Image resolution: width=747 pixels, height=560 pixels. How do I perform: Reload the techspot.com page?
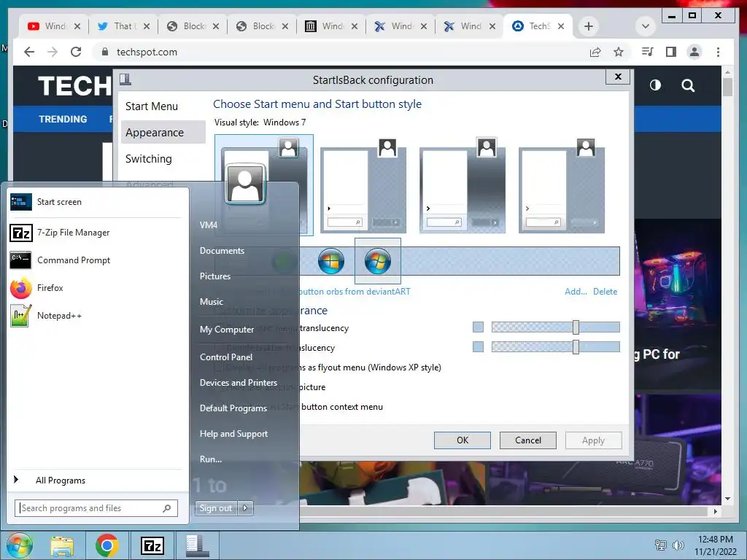click(x=76, y=52)
